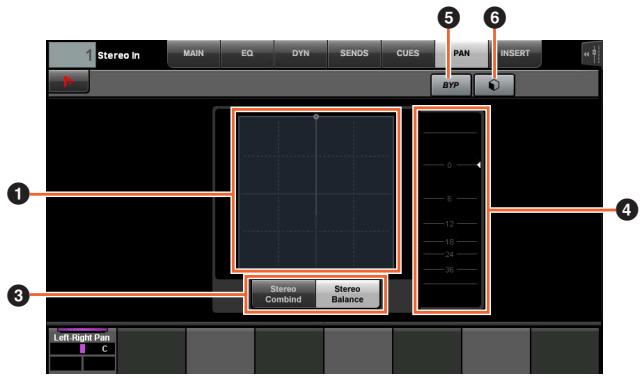Open the 3D cube panner icon
Image resolution: width=640 pixels, height=378 pixels.
[x=494, y=85]
